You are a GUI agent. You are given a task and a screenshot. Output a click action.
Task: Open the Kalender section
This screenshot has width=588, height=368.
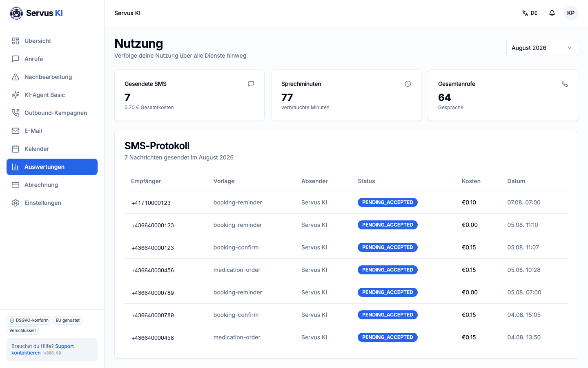click(52, 149)
